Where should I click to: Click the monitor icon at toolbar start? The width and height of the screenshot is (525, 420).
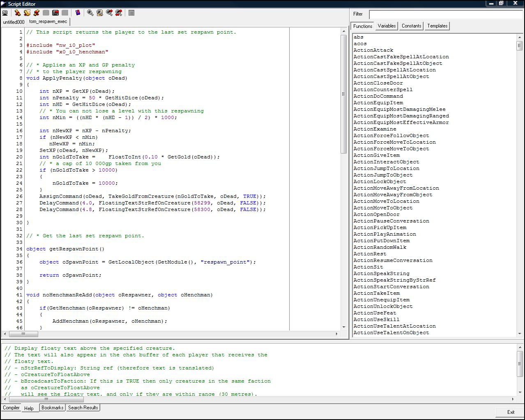coord(5,13)
